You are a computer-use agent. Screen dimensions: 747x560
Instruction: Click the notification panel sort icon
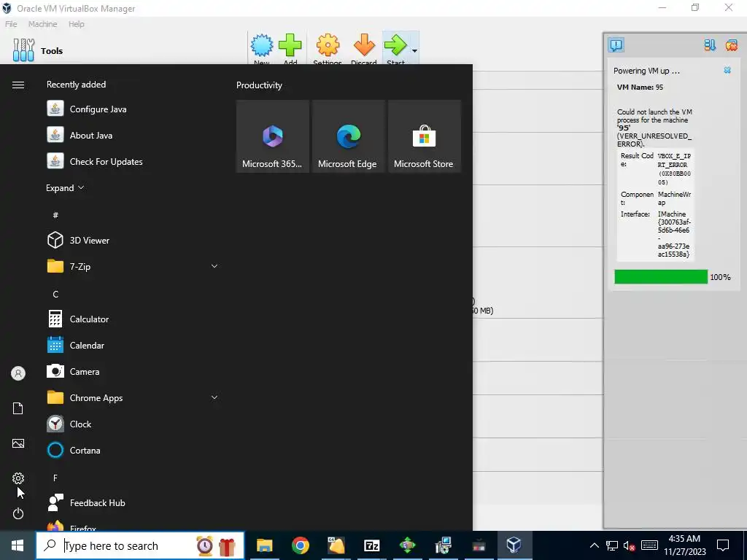[710, 45]
